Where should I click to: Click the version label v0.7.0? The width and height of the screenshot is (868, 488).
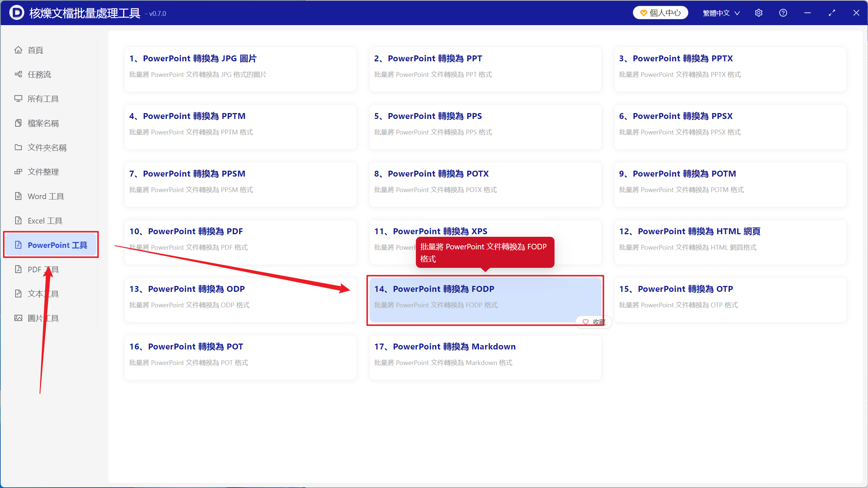click(x=157, y=14)
